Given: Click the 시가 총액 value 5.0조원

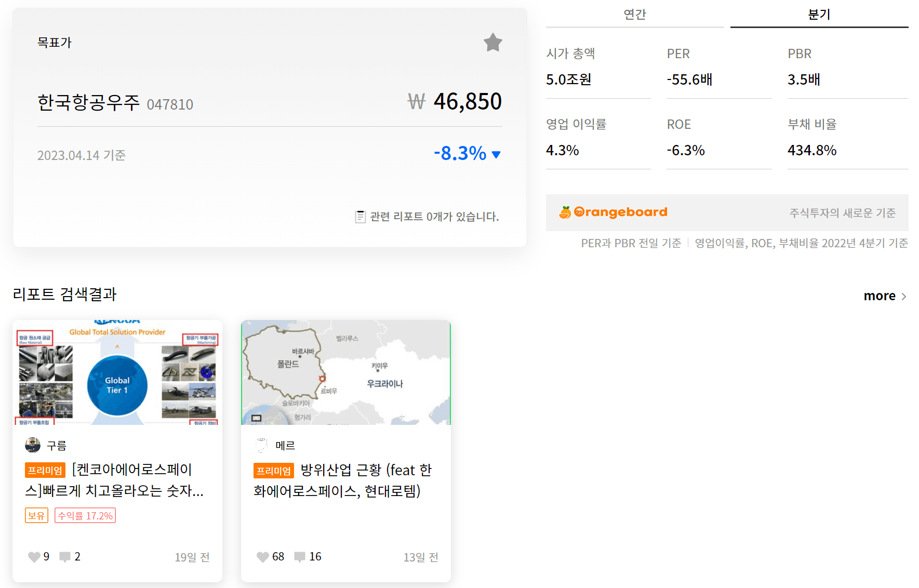Looking at the screenshot, I should coord(569,79).
